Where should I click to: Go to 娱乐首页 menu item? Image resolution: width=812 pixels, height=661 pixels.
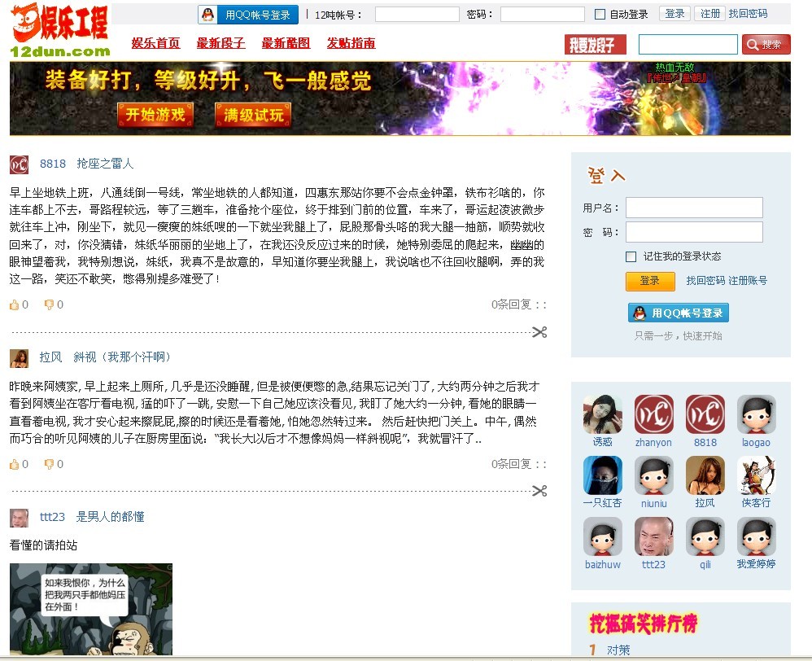click(x=155, y=43)
